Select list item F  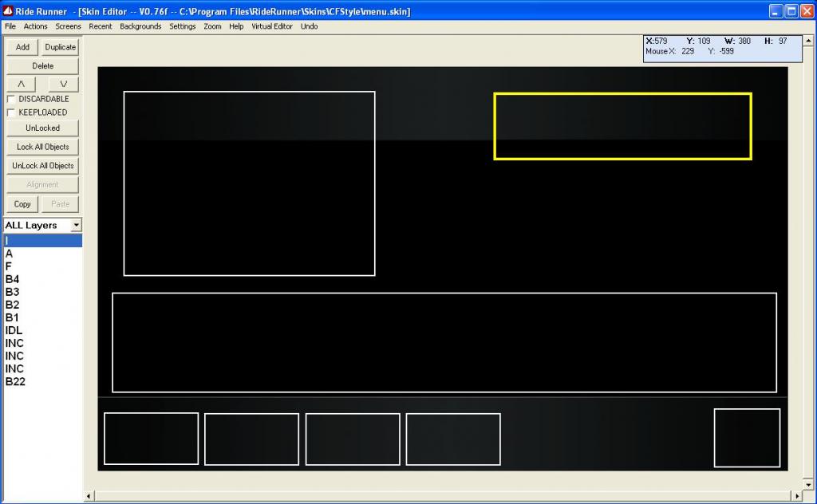coord(43,266)
